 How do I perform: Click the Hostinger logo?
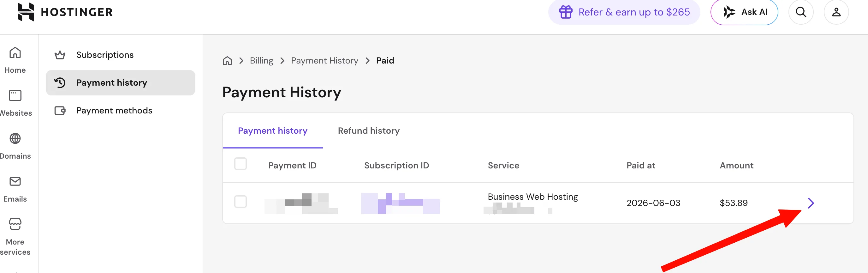tap(65, 12)
